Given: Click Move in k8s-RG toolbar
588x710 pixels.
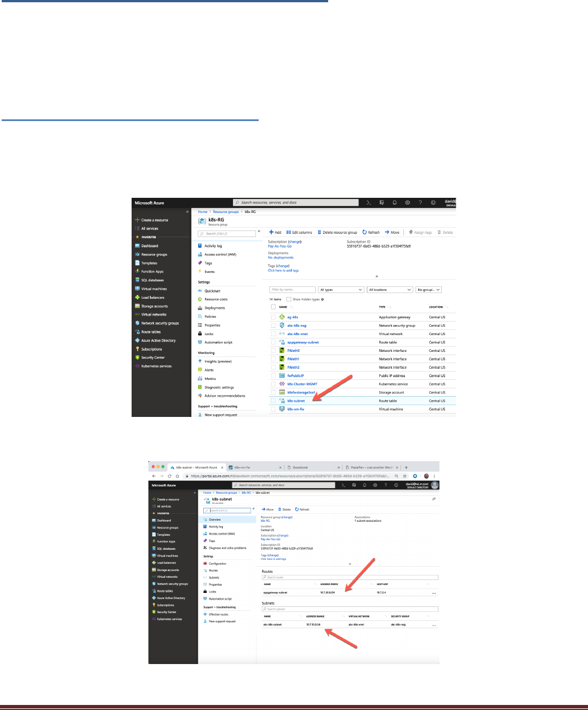Looking at the screenshot, I should pyautogui.click(x=393, y=232).
